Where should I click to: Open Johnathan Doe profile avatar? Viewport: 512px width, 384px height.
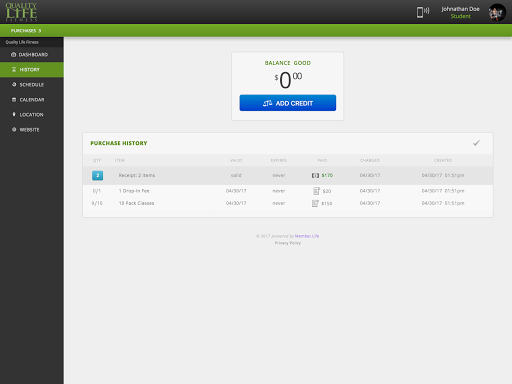click(x=497, y=12)
